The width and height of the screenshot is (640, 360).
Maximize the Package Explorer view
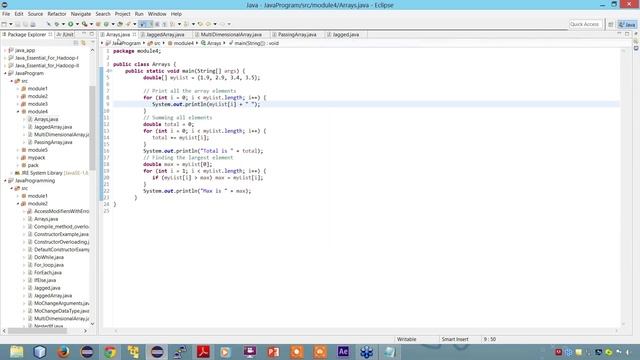(x=92, y=34)
